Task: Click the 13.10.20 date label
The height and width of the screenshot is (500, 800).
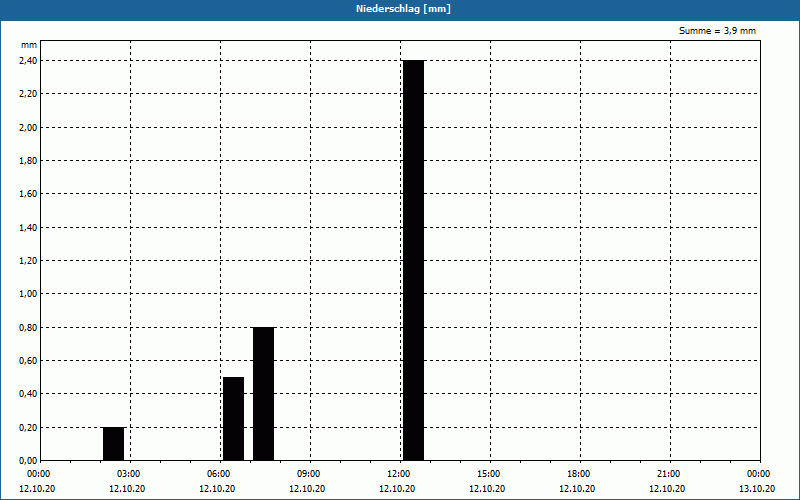Action: (757, 489)
